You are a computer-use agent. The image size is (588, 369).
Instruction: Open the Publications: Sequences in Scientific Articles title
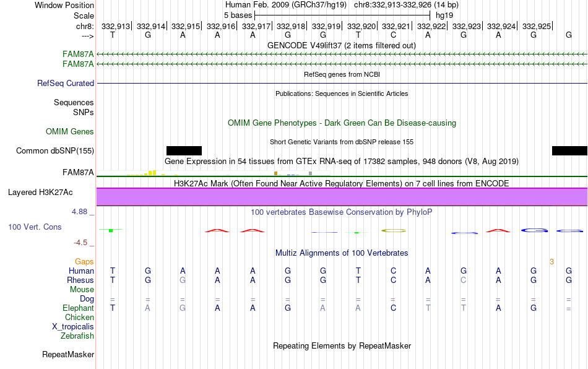(342, 93)
